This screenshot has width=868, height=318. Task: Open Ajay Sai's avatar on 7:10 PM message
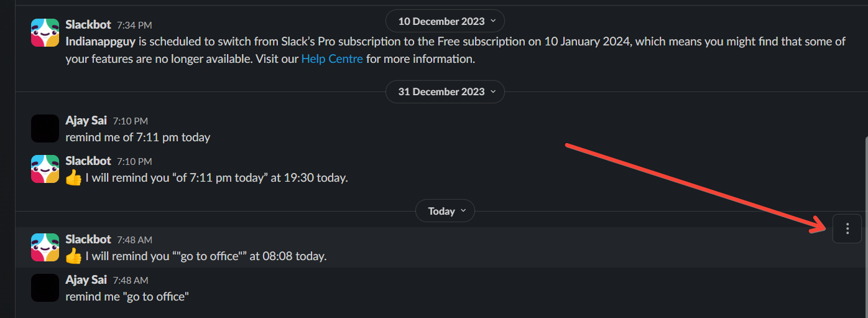(45, 128)
